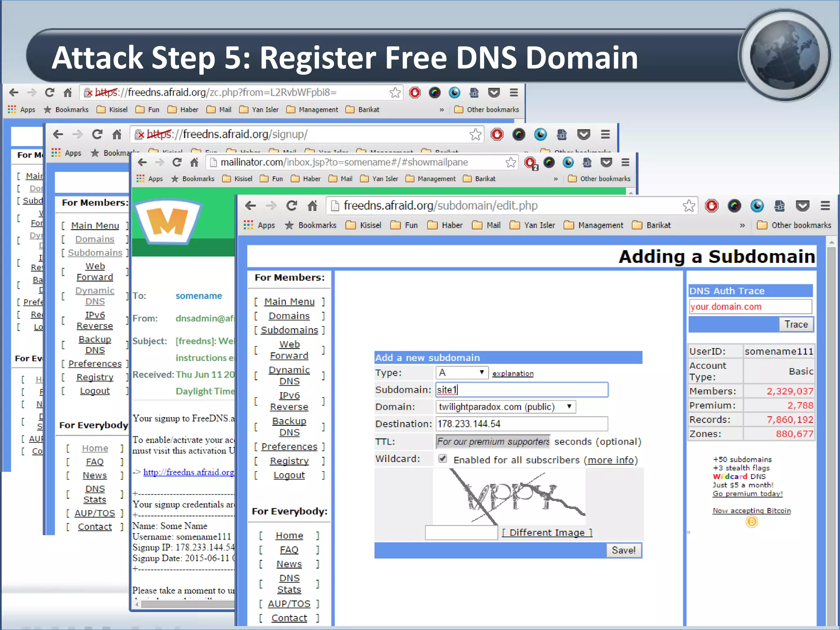Screen dimensions: 840x630
Task: Bookmark star in freedns signup address bar
Action: (x=475, y=135)
